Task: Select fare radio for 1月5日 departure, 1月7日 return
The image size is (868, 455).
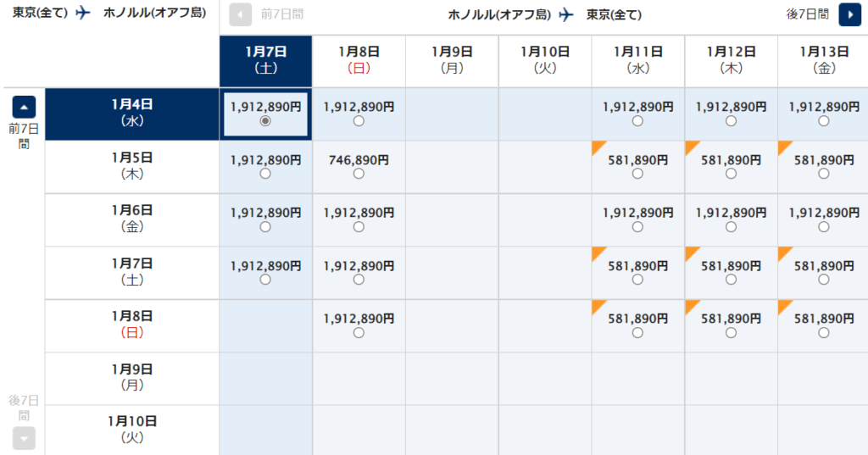Action: (x=265, y=174)
